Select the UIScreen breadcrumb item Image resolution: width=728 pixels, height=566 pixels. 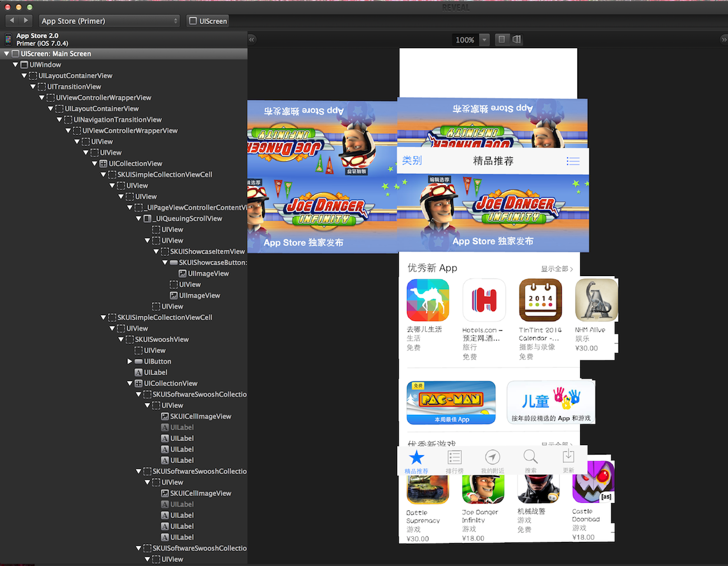point(208,21)
